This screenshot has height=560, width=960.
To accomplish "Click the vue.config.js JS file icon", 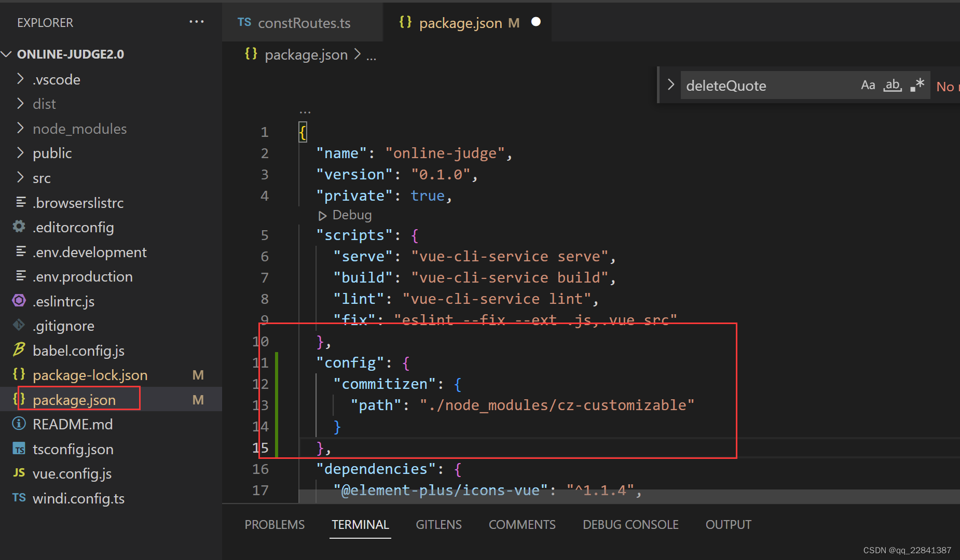I will 19,473.
